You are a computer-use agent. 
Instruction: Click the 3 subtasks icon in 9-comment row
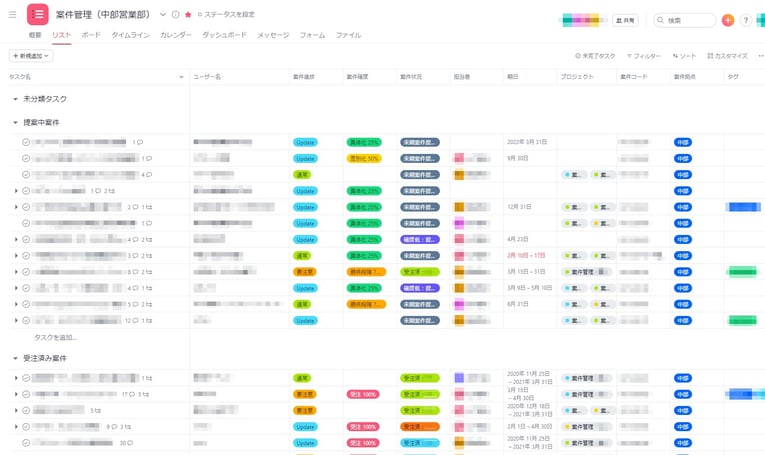(125, 427)
